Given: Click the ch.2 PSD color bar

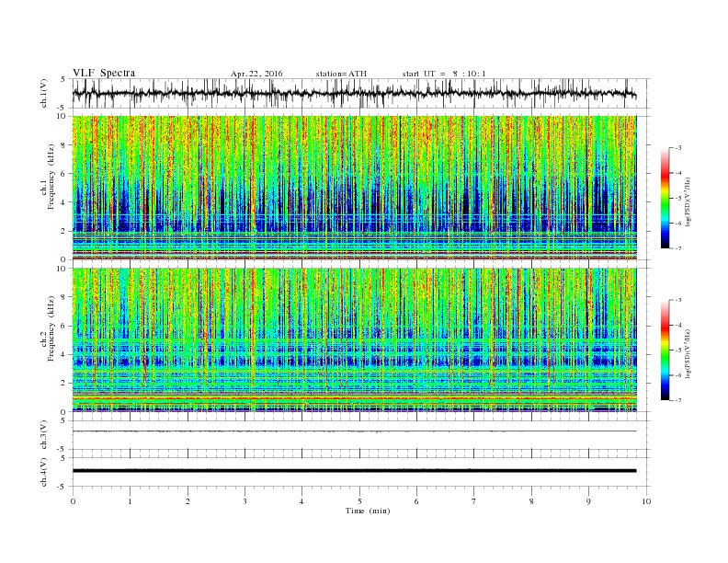Looking at the screenshot, I should (665, 350).
